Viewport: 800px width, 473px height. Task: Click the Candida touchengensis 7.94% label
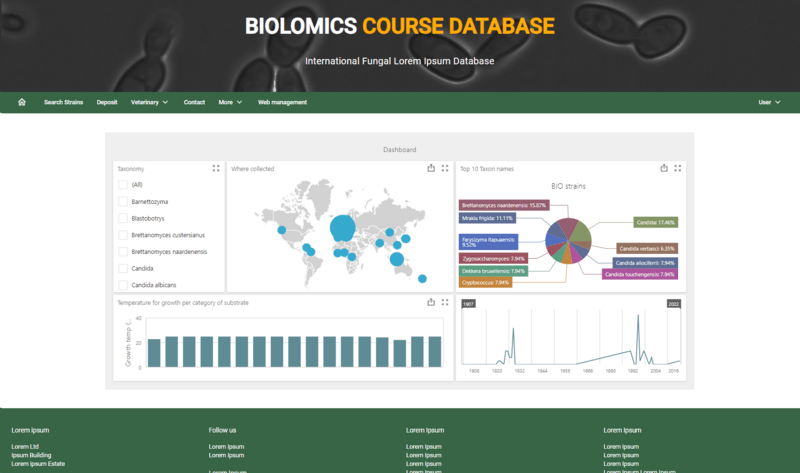(x=640, y=275)
